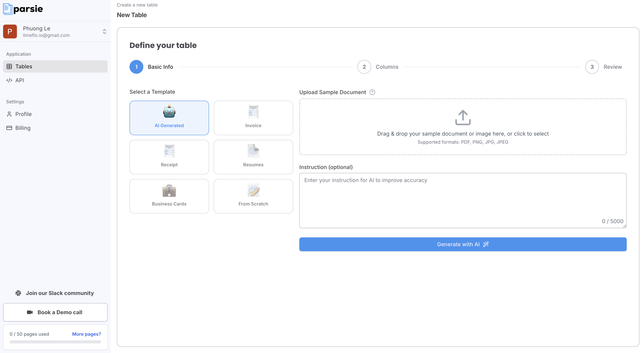Click the help icon beside Upload Sample Document
This screenshot has height=353, width=644.
(x=372, y=92)
